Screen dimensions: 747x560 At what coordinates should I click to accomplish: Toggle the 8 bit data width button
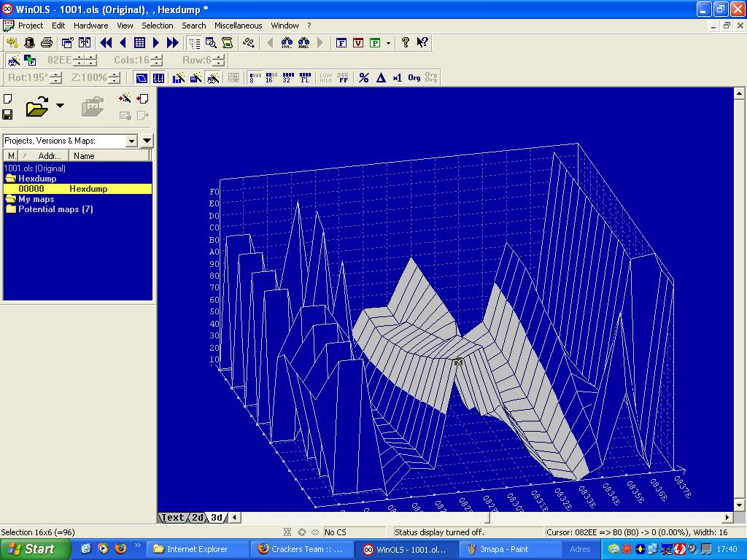[x=255, y=77]
